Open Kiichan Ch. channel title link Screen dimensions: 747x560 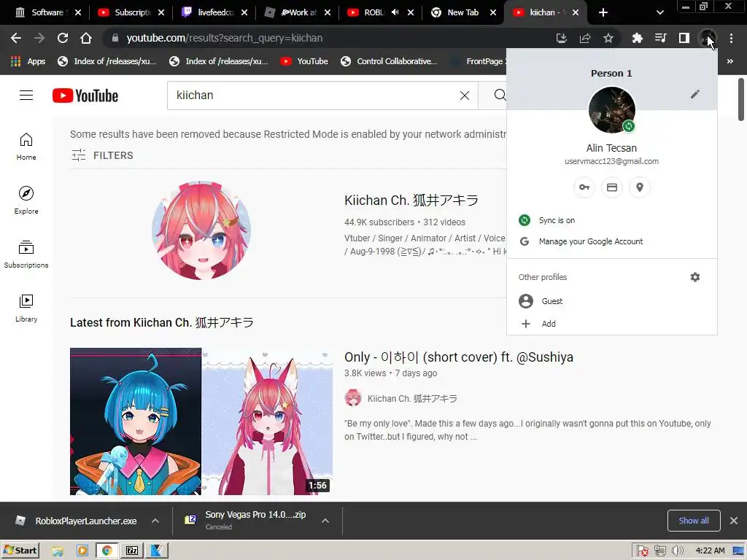pos(411,200)
